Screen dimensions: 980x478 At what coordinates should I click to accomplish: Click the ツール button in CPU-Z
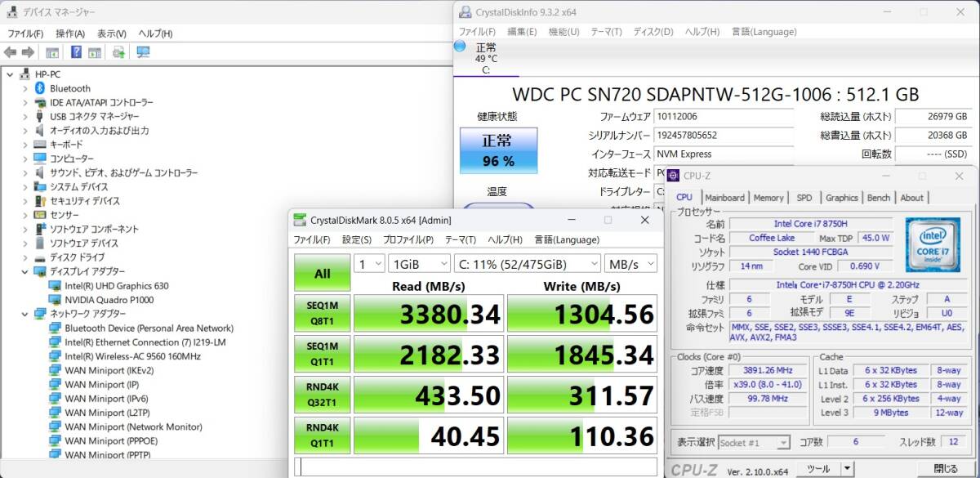818,468
